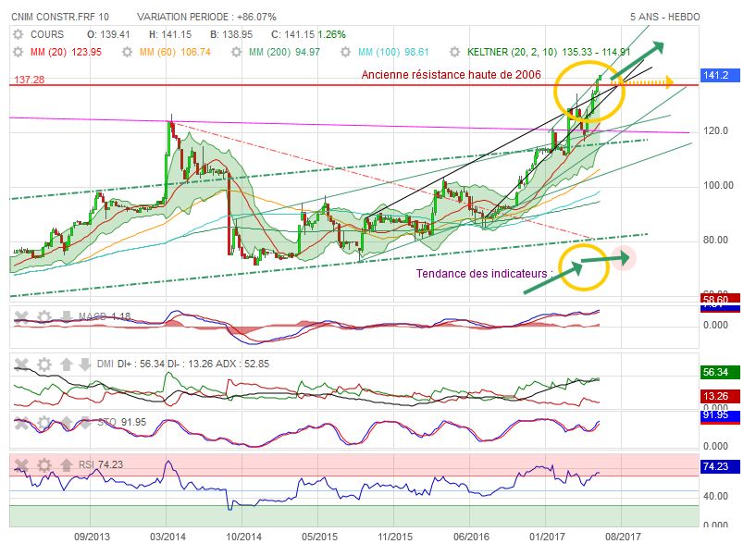The width and height of the screenshot is (756, 544).
Task: Remove the STO indicator panel
Action: (x=21, y=423)
